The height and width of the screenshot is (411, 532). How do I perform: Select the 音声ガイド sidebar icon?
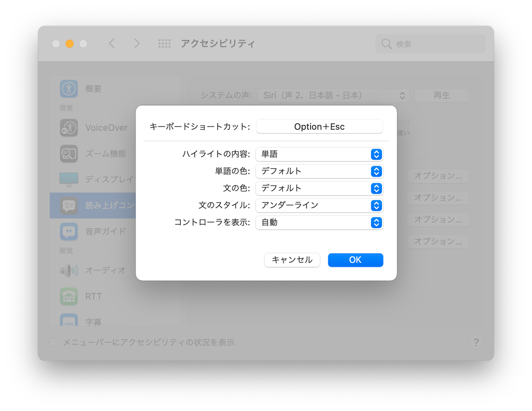[x=69, y=231]
